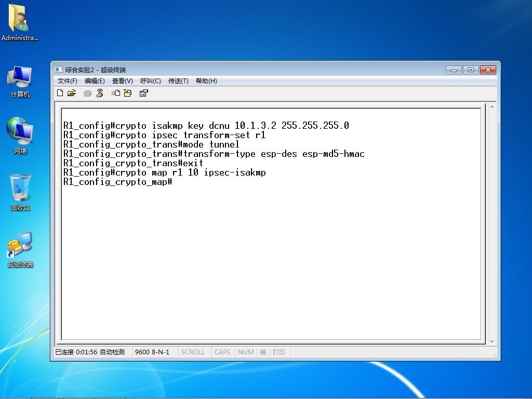Image resolution: width=532 pixels, height=399 pixels.
Task: Click the 捕 capture status indicator
Action: 262,352
